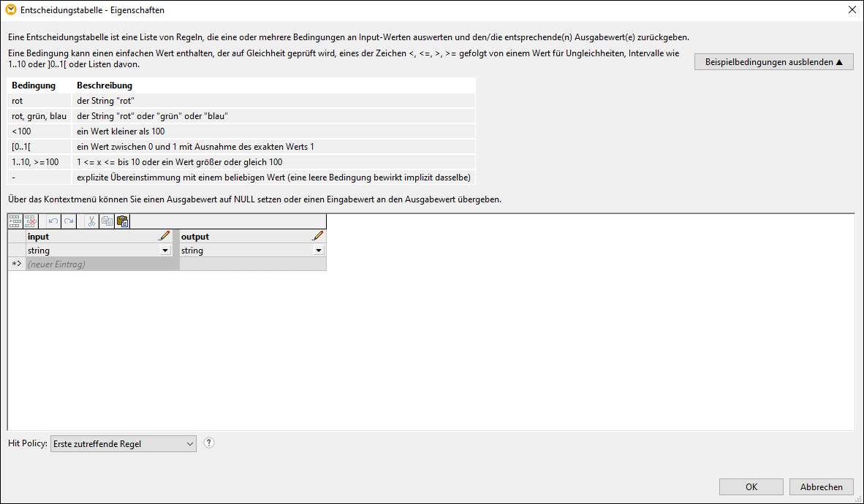Image resolution: width=864 pixels, height=504 pixels.
Task: Click the undo arrow icon
Action: [x=53, y=221]
